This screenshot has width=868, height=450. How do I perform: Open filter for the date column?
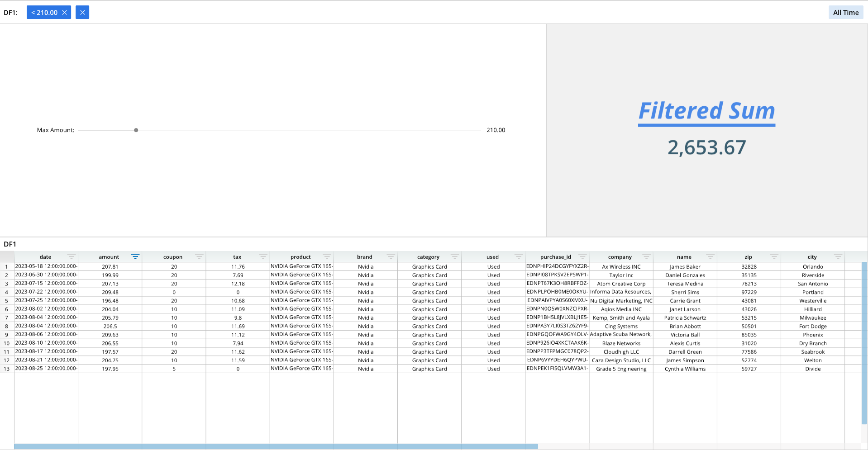71,257
